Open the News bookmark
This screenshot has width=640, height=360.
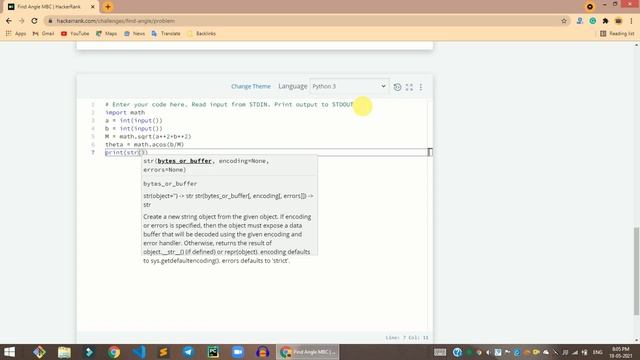pos(134,33)
